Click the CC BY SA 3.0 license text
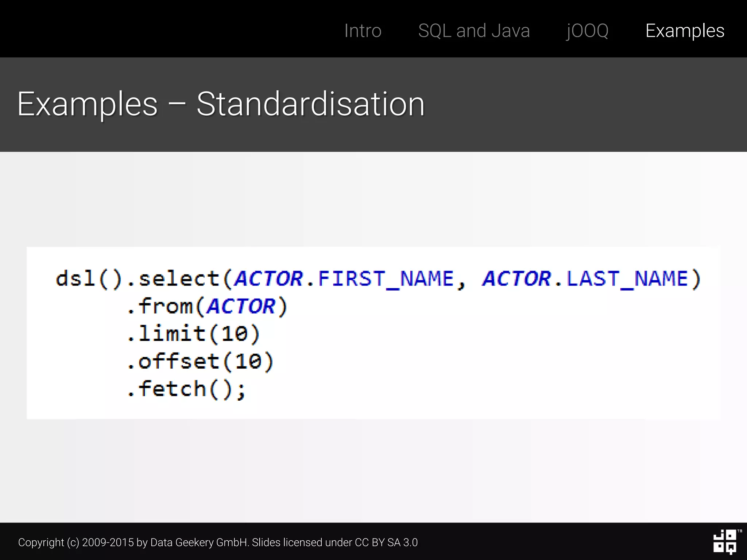 click(386, 542)
